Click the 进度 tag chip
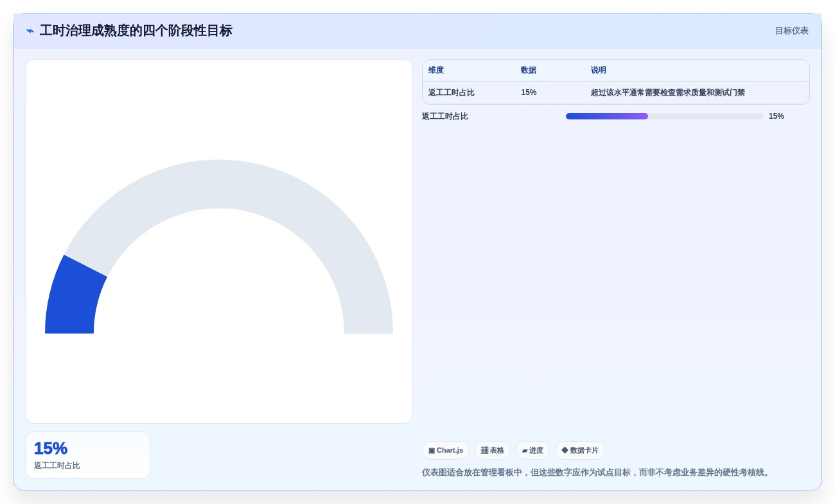This screenshot has height=504, width=835. click(532, 450)
